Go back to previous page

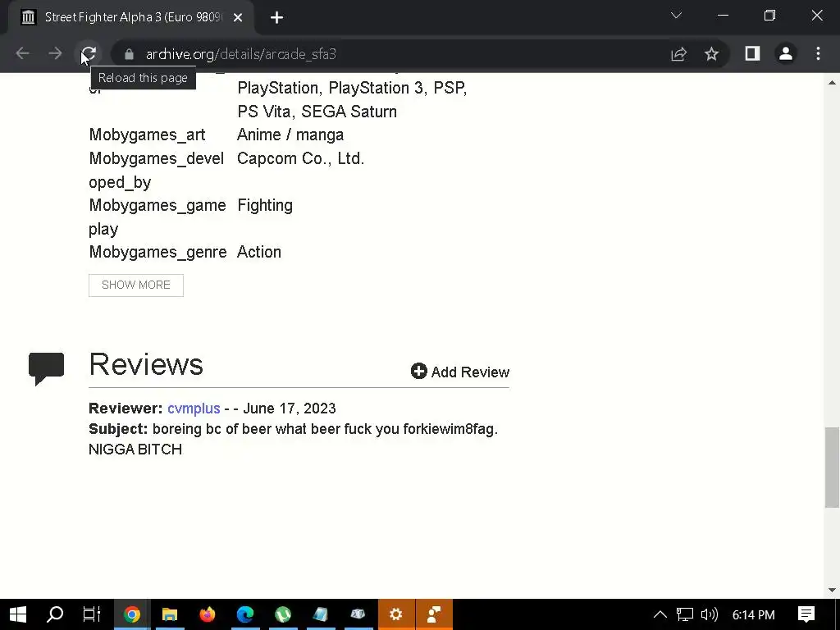pos(22,53)
